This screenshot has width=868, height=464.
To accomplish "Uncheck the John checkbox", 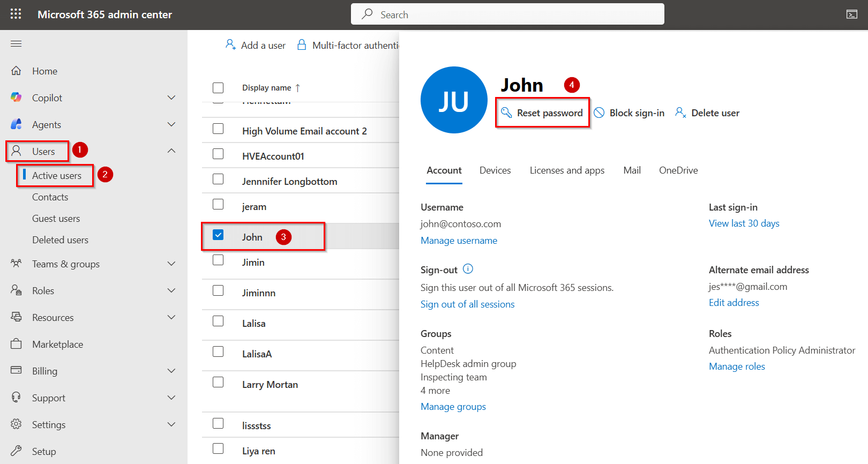I will pyautogui.click(x=218, y=235).
